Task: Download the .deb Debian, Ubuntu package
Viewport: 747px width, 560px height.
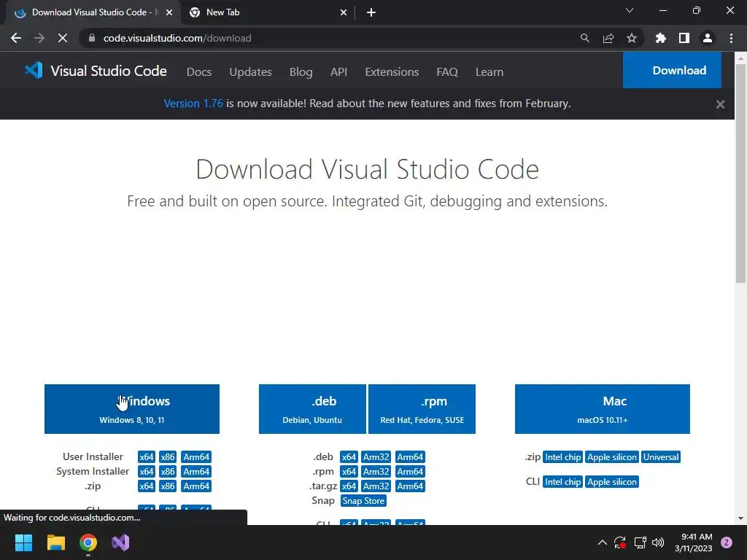Action: (312, 409)
